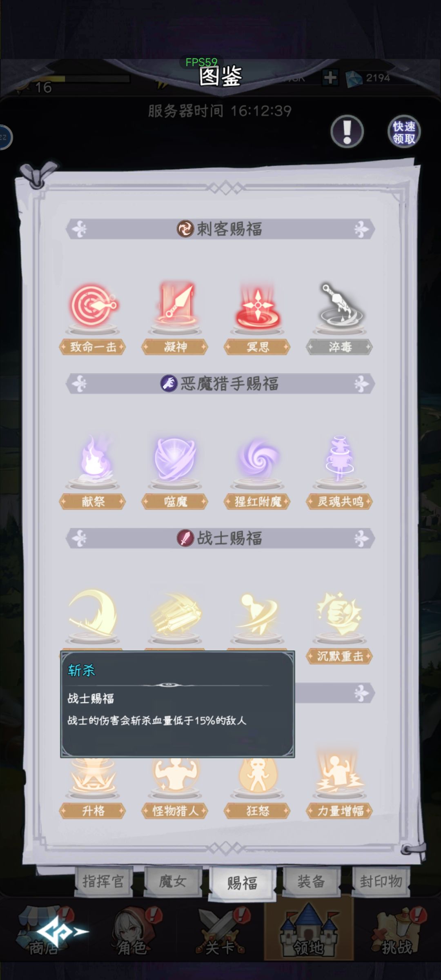Click the exclamation mark info button
441x980 pixels.
(x=347, y=131)
